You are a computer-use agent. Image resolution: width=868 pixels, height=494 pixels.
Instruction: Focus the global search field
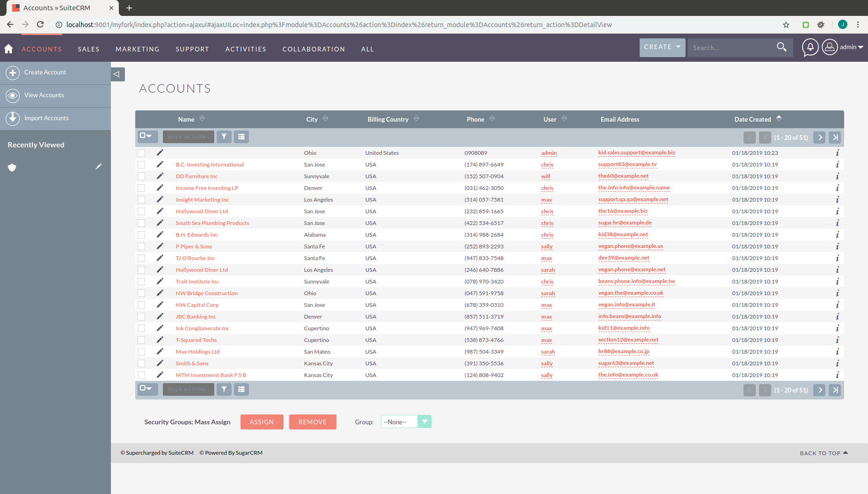731,48
